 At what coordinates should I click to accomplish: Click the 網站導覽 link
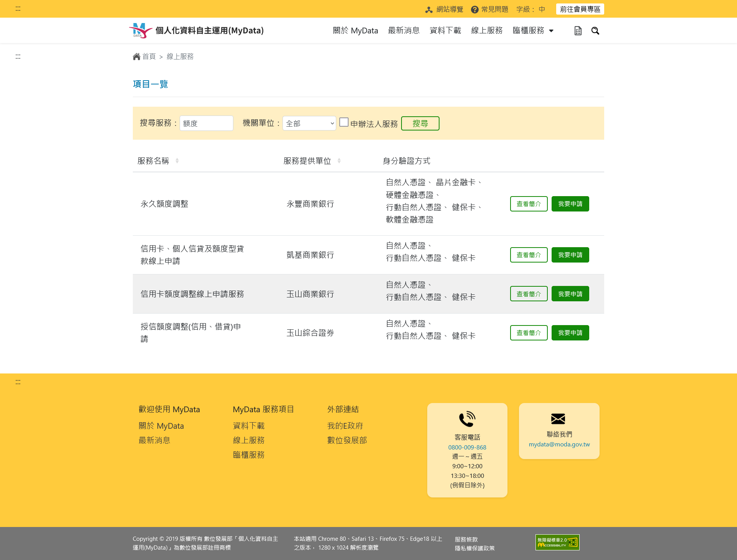coord(449,9)
